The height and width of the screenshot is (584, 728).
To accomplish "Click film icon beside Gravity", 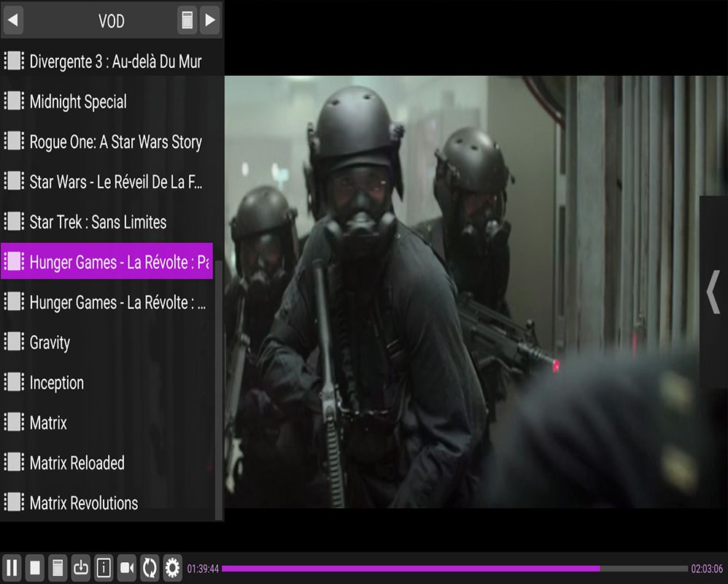I will tap(14, 342).
